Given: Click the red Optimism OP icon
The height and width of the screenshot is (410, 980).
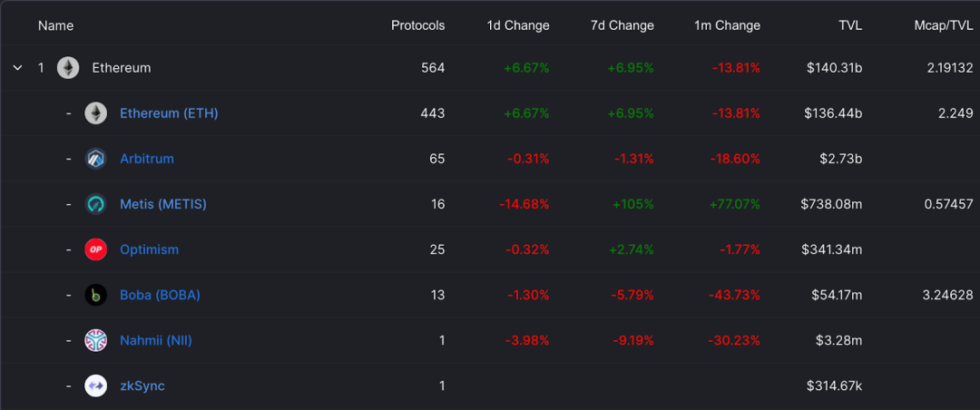Looking at the screenshot, I should (95, 249).
